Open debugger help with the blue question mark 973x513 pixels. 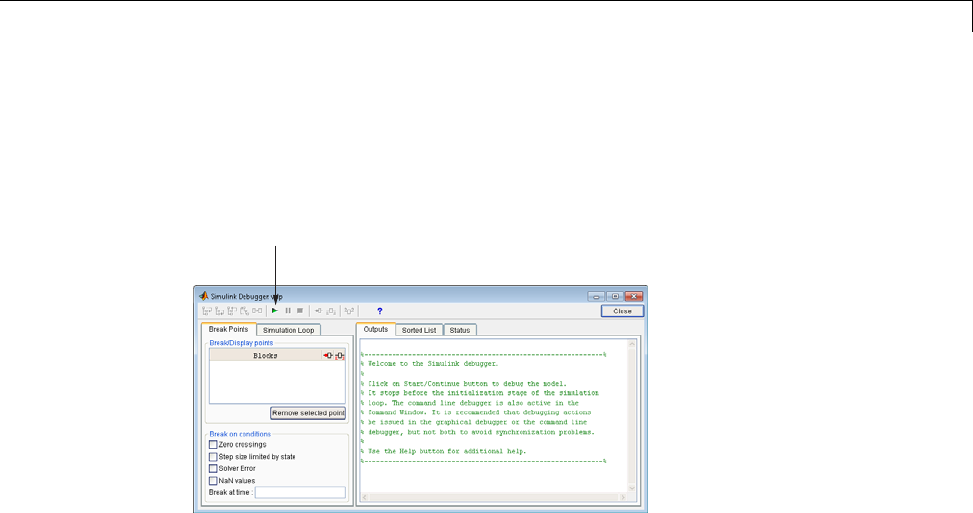pyautogui.click(x=380, y=311)
